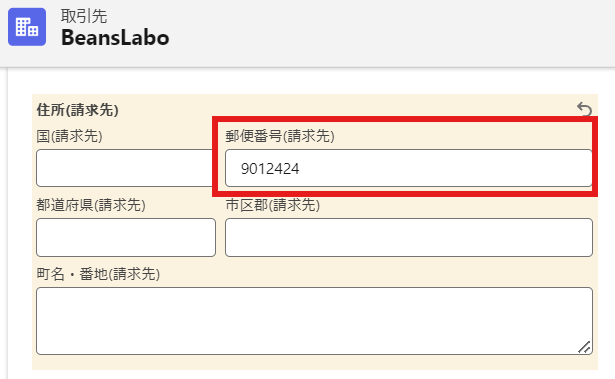
Task: Click the account building icon
Action: [27, 27]
